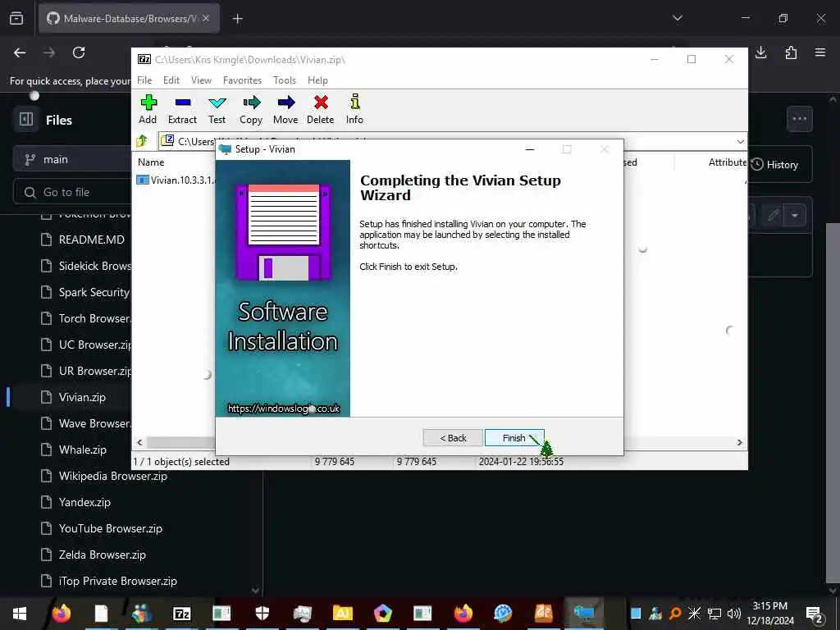
Task: Click the right arrow of 7-Zip horizontal scrollbar
Action: (739, 442)
